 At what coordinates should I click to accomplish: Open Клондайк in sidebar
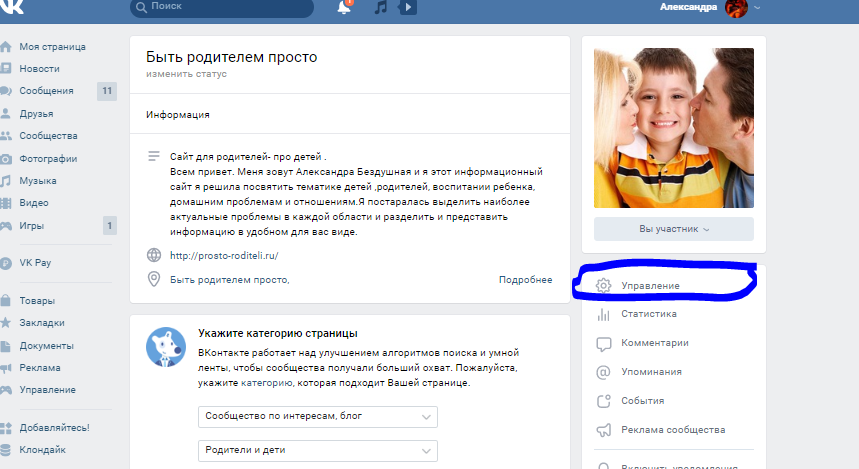click(x=42, y=450)
